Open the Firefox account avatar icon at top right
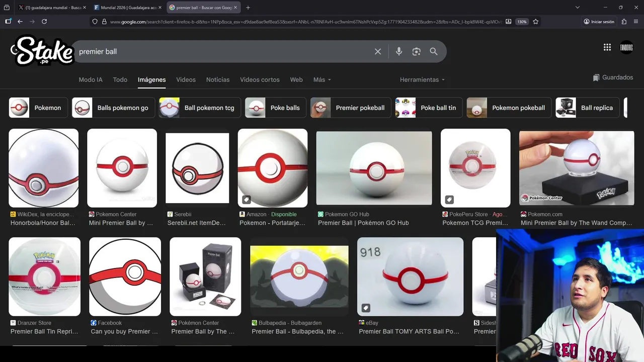 [626, 47]
